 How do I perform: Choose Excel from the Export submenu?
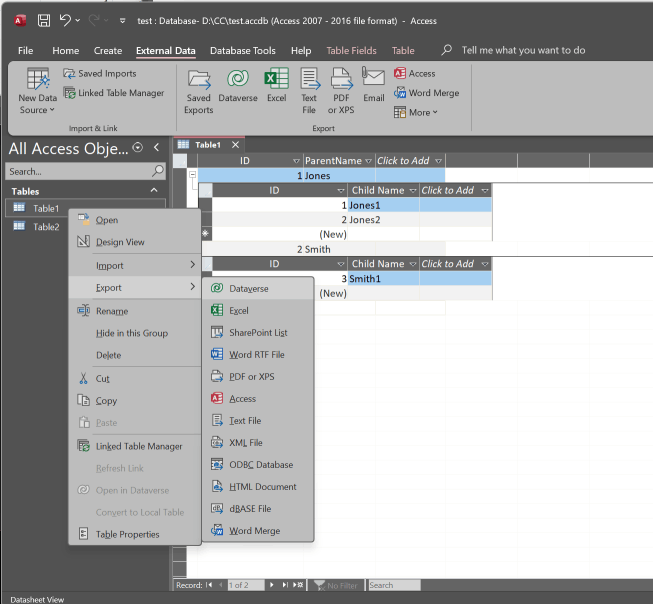coord(258,310)
